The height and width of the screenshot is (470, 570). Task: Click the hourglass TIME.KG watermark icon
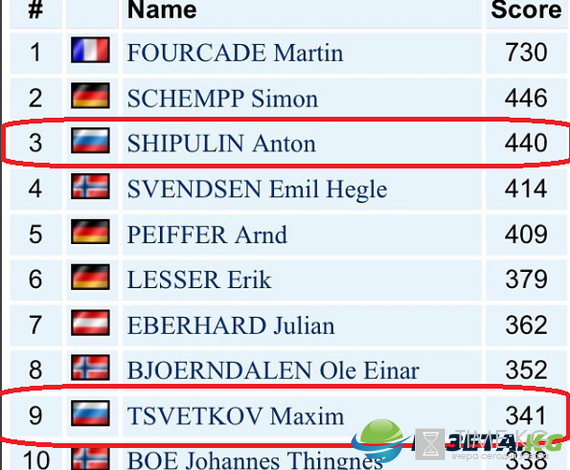[430, 444]
